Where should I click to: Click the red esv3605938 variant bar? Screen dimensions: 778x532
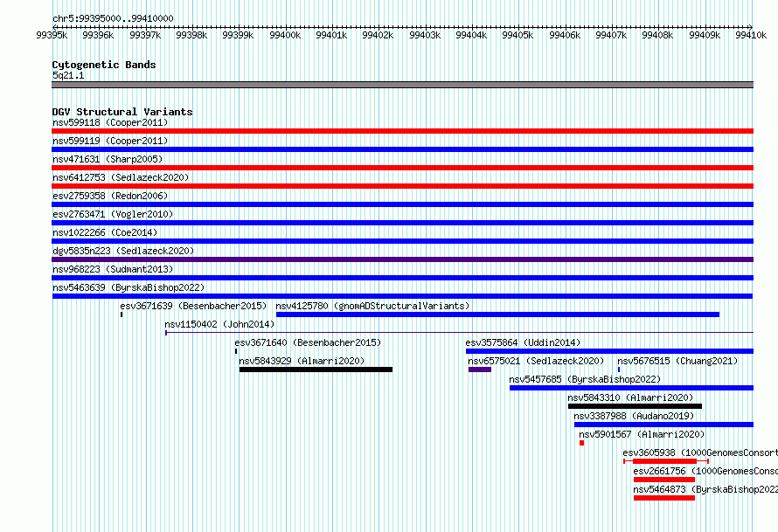tap(665, 461)
